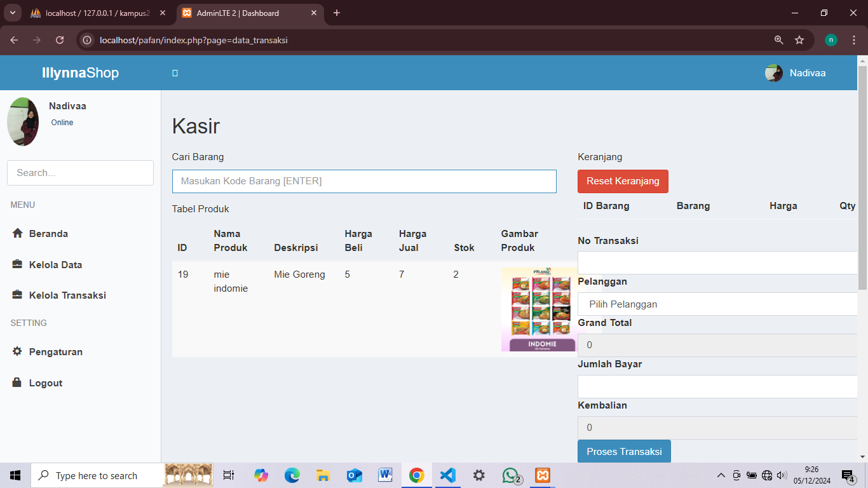Screen dimensions: 868x488
Task: Click the Indomie product image thumbnail
Action: coord(539,309)
